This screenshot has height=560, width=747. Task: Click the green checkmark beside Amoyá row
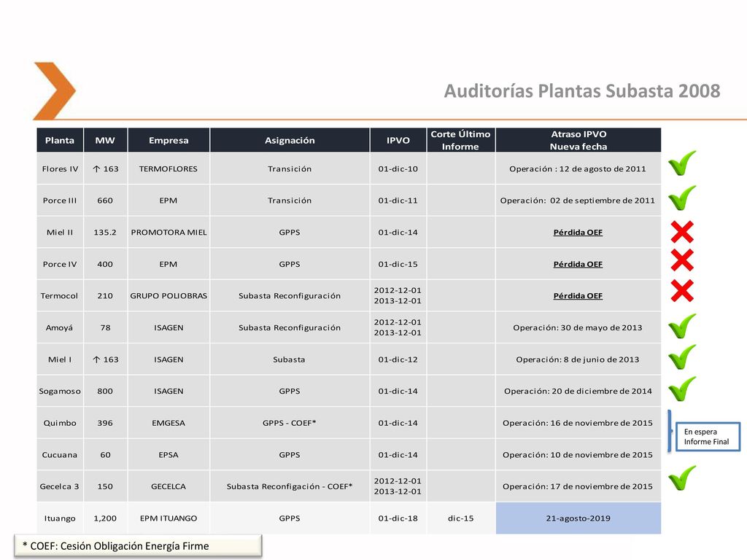(x=682, y=326)
